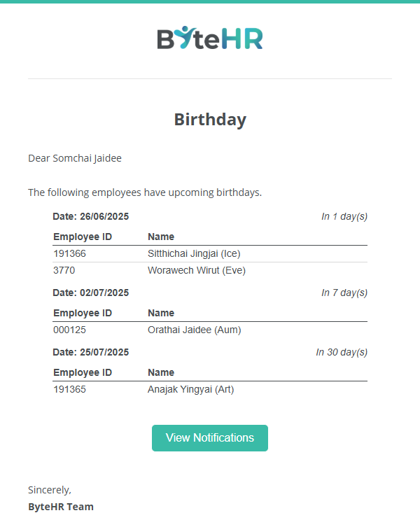The image size is (420, 520).
Task: Click the ByteHR logo
Action: (210, 38)
